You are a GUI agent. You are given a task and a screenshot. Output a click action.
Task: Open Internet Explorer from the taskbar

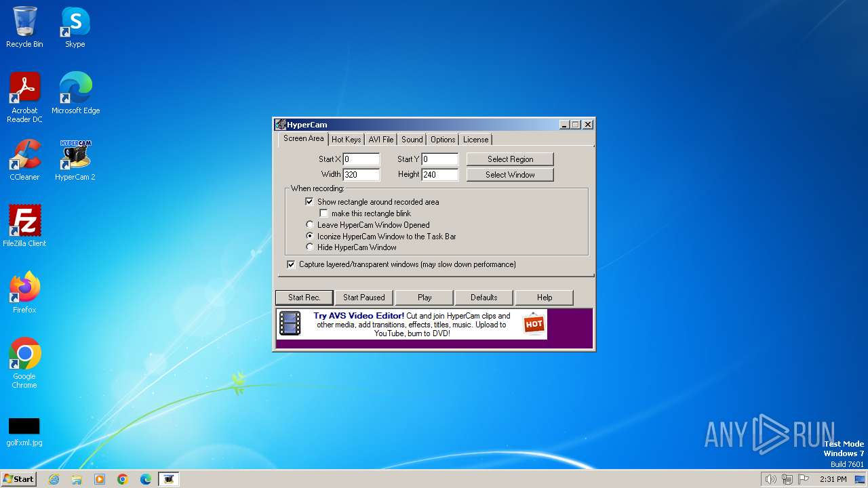(54, 479)
